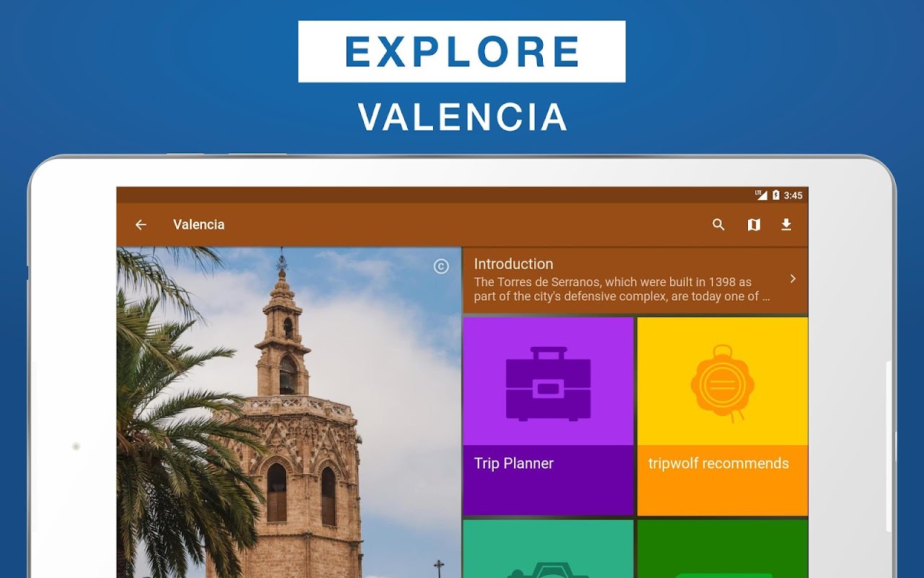924x578 pixels.
Task: Open search with the magnifier icon
Action: coord(718,225)
